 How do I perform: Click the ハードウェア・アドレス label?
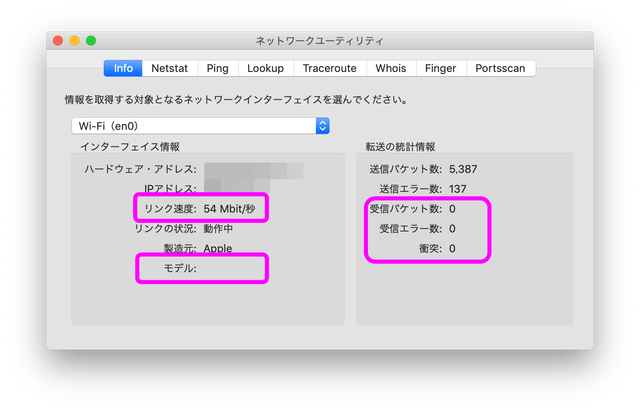140,169
